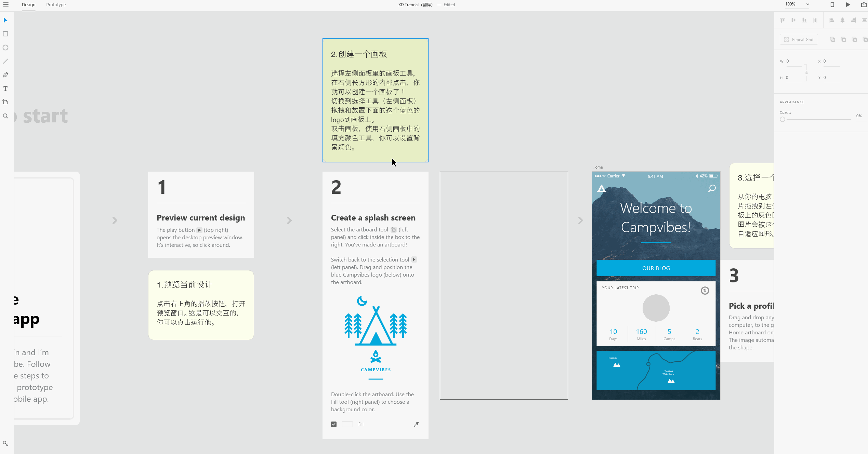Toggle the width-height aspect ratio lock
Image resolution: width=868 pixels, height=454 pixels.
point(806,72)
